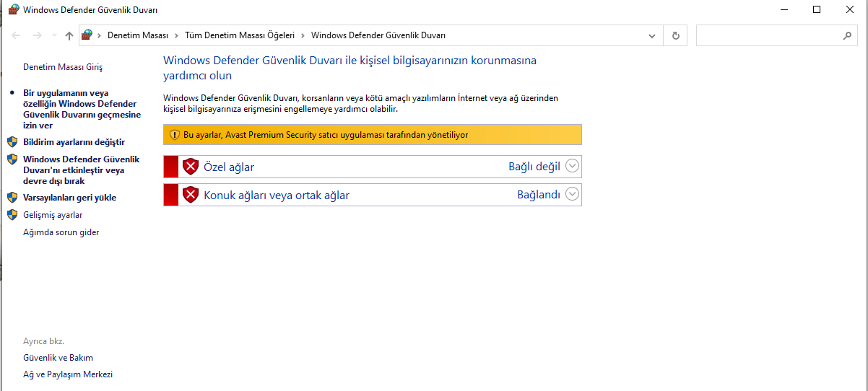Click the yellow warning shield icon

174,135
